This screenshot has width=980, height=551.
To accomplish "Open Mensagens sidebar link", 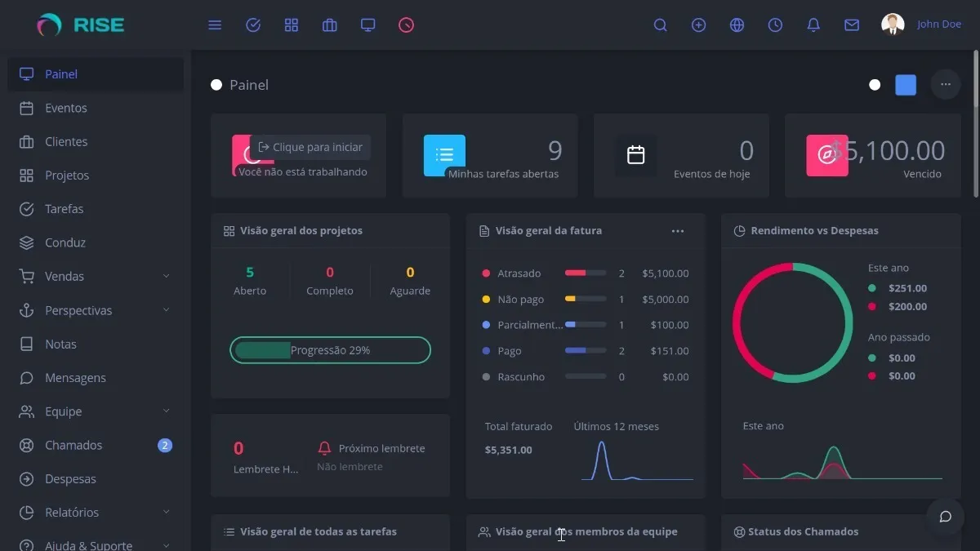I will click(96, 378).
